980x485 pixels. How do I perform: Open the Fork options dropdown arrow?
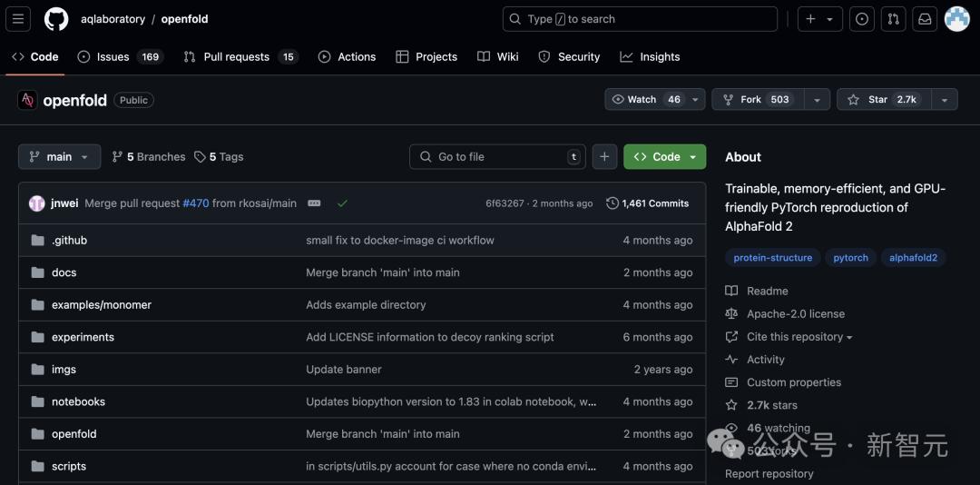[817, 100]
